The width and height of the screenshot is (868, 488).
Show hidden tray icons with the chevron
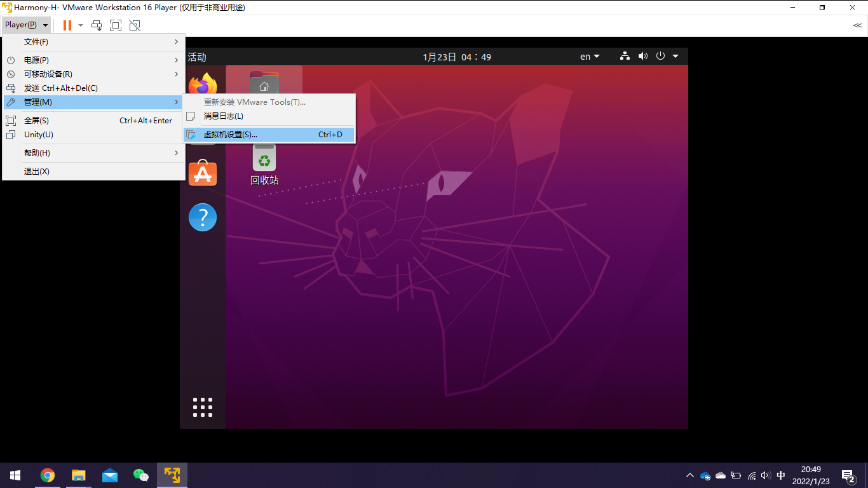(x=690, y=475)
